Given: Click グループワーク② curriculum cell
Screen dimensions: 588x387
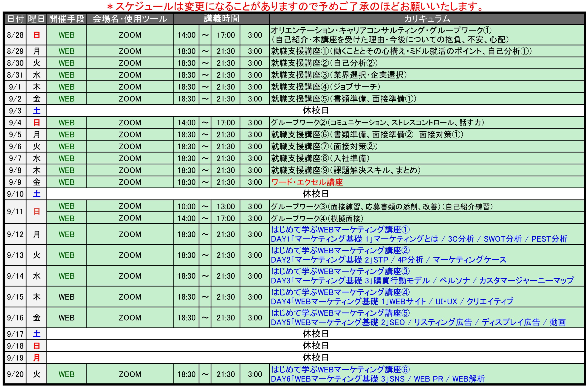Looking at the screenshot, I should (x=427, y=122).
